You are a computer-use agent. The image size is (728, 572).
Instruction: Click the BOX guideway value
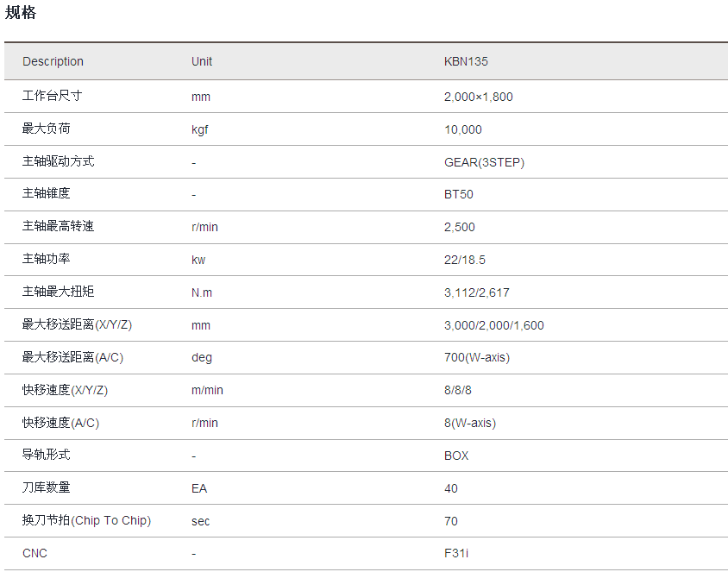tap(456, 456)
